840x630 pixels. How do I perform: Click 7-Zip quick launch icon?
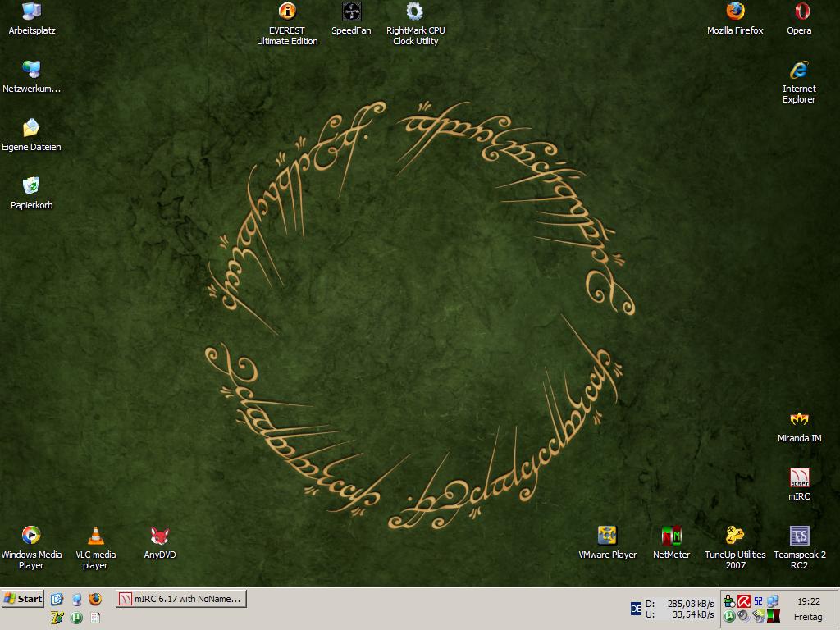pyautogui.click(x=57, y=618)
